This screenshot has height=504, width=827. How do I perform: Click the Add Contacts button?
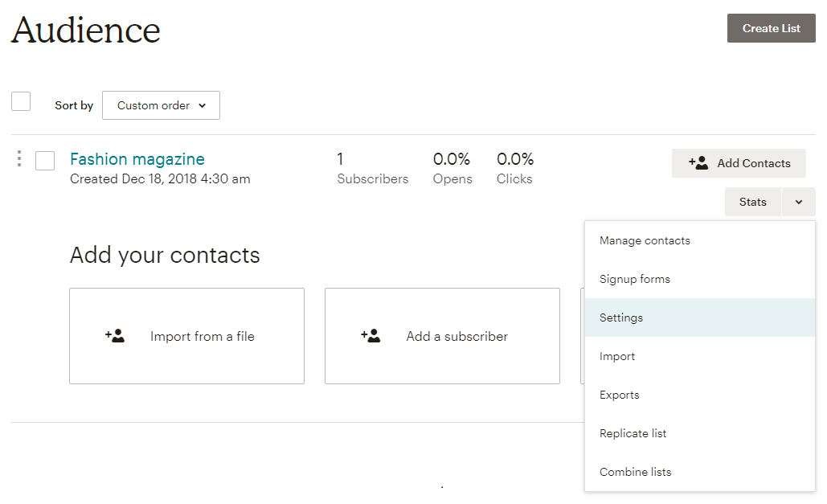coord(739,163)
